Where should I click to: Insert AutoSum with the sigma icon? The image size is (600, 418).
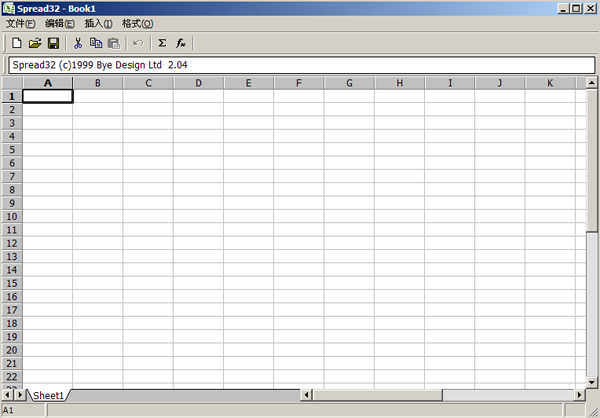162,43
